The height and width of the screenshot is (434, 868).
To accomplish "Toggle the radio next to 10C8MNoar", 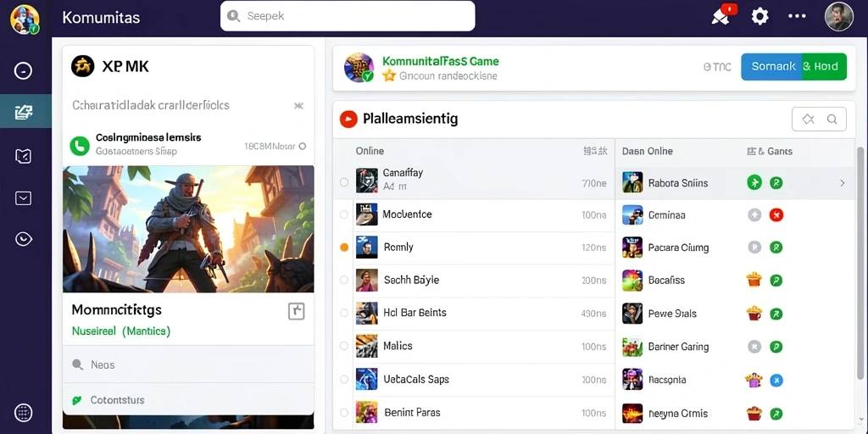I will point(303,147).
